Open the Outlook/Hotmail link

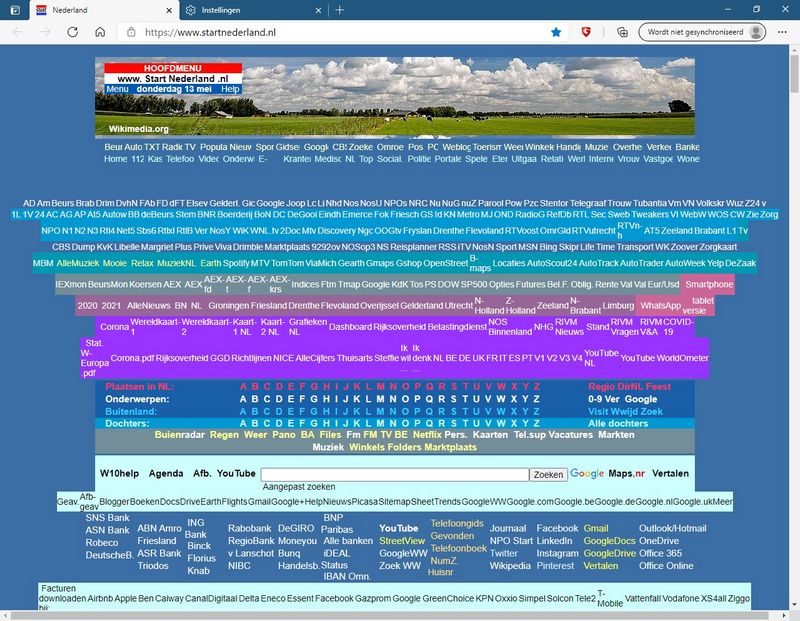tap(672, 529)
